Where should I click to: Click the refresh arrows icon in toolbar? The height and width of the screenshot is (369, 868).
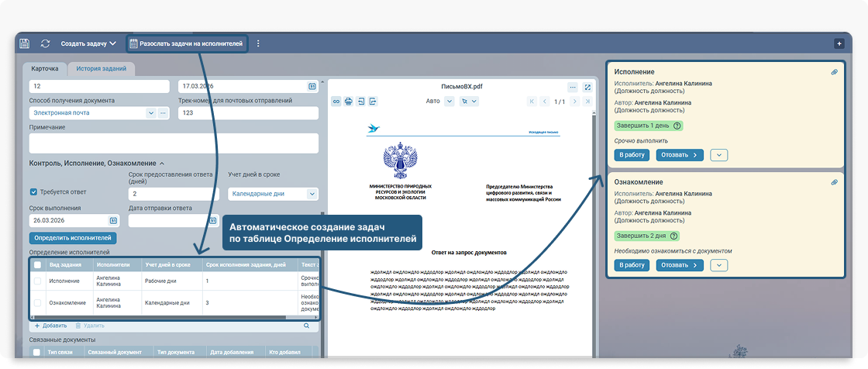tap(46, 43)
